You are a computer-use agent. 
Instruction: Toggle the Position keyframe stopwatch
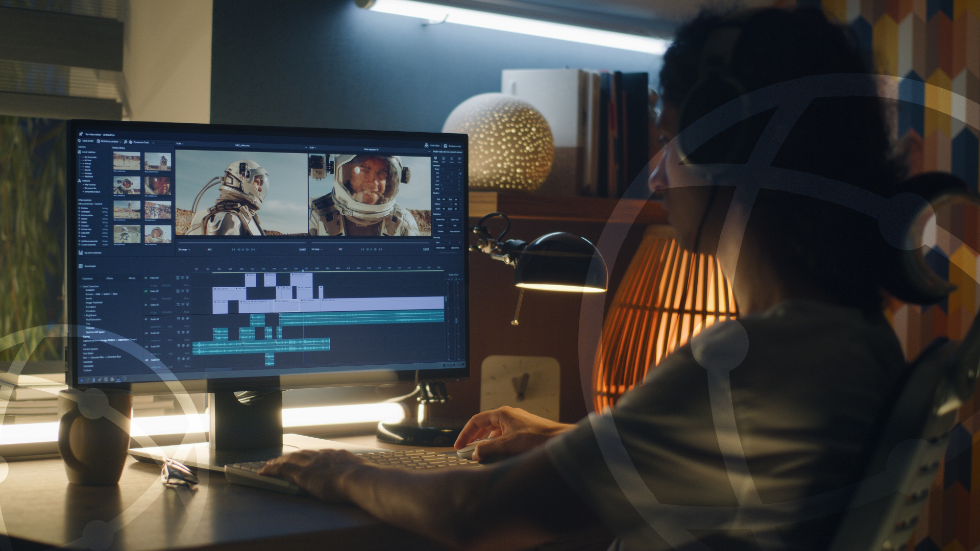pyautogui.click(x=79, y=208)
